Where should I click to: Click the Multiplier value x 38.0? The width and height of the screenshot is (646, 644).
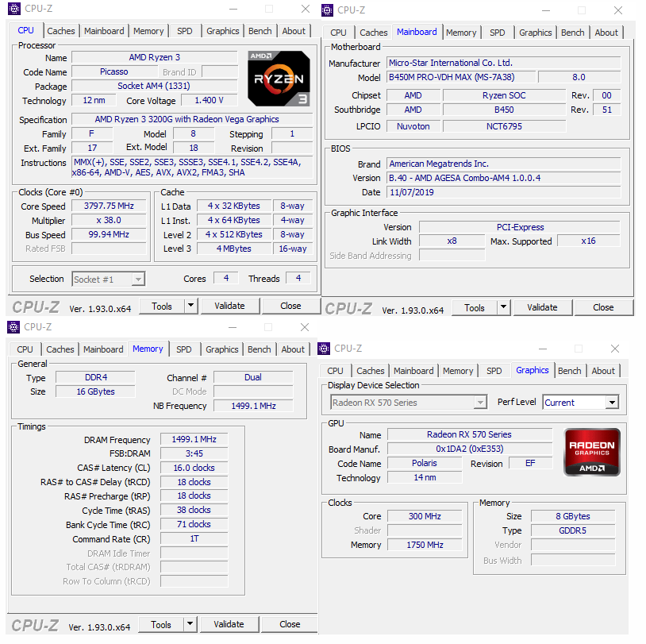(x=109, y=220)
